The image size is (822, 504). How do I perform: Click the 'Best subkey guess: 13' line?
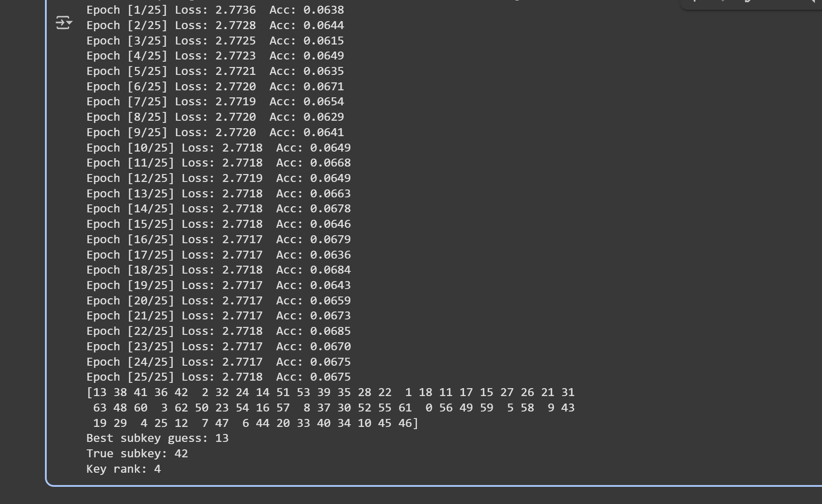tap(157, 438)
